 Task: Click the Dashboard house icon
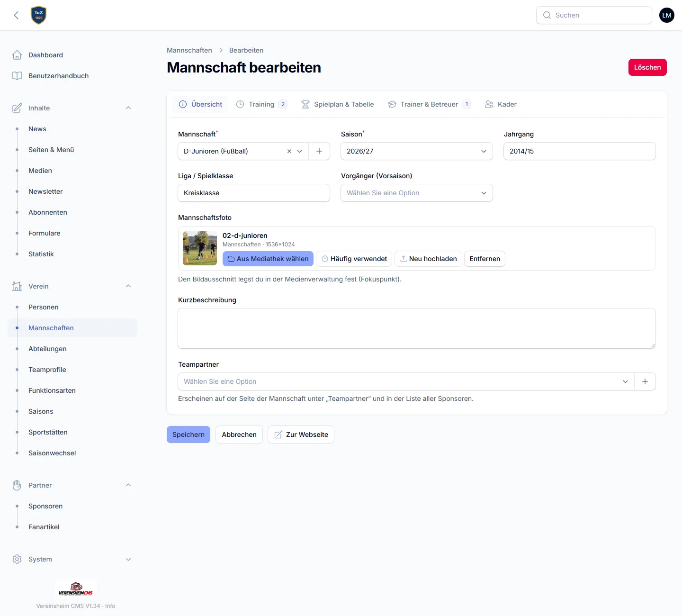17,55
